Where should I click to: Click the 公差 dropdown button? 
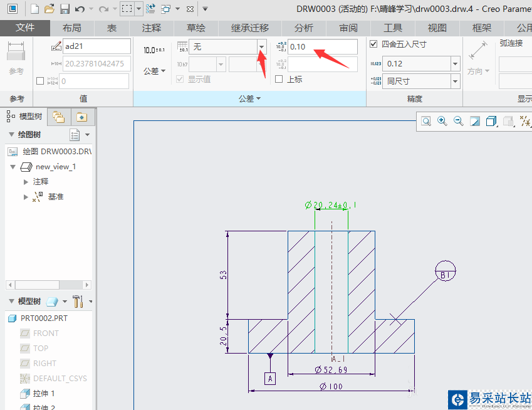click(154, 71)
